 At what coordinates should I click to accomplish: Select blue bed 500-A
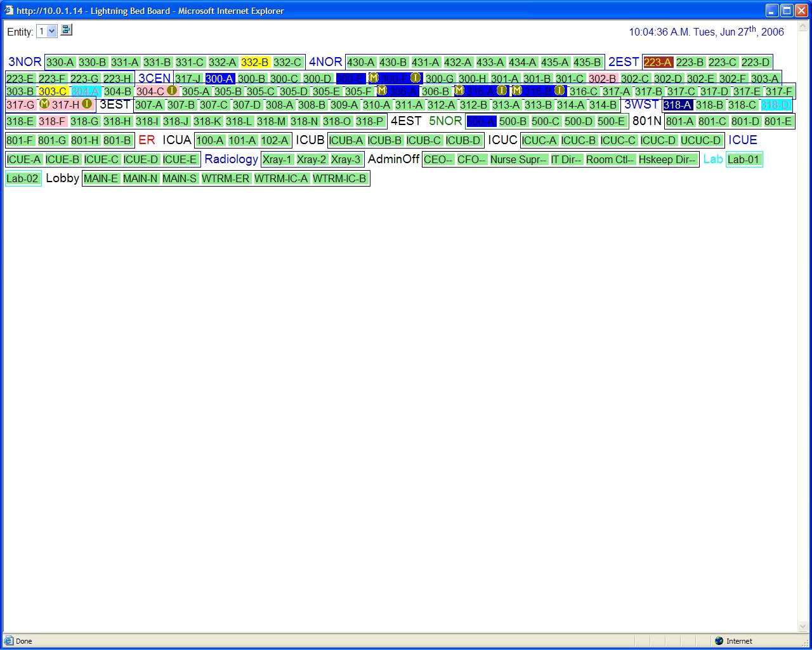tap(481, 121)
